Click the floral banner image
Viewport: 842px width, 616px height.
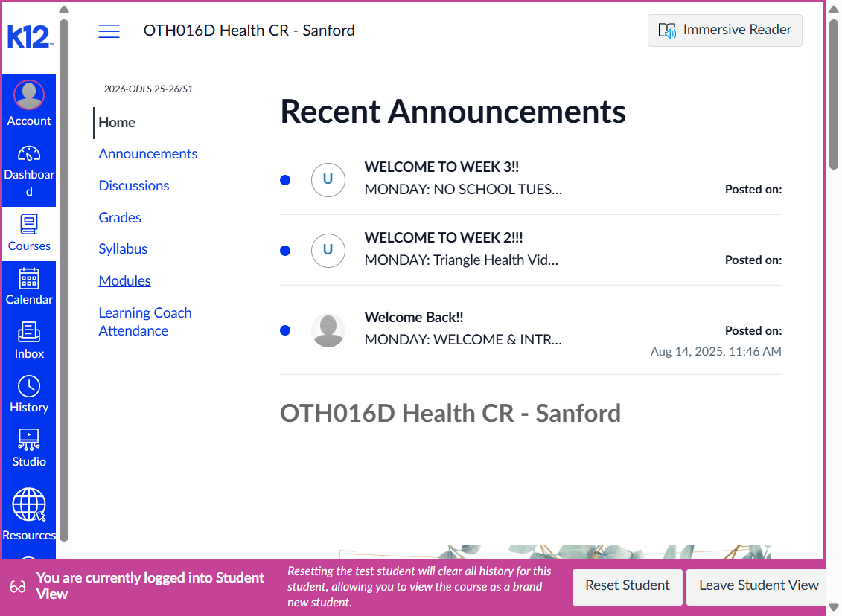coord(555,551)
